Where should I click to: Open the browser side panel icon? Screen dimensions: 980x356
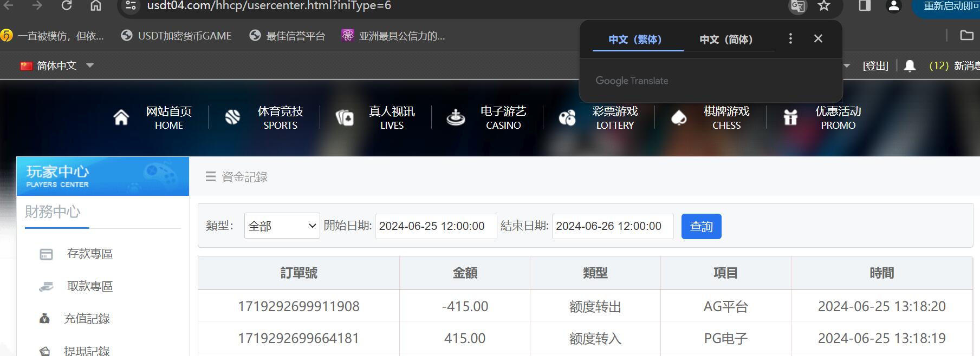click(x=865, y=6)
